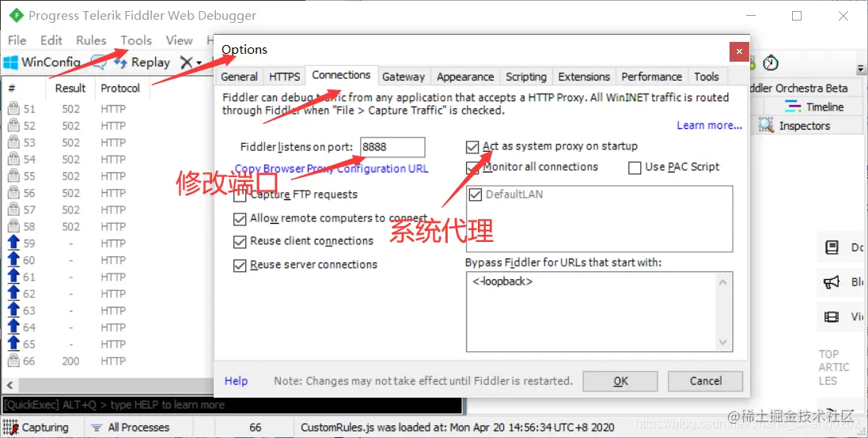Select session 51 lock icon row
Screen dimensions: 868x438
(108, 109)
